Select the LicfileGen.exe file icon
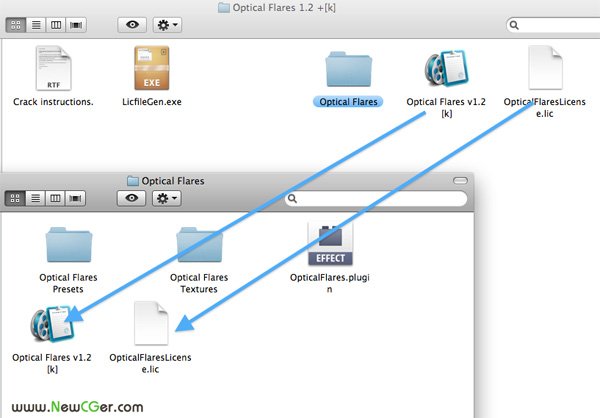This screenshot has height=418, width=600. point(152,68)
